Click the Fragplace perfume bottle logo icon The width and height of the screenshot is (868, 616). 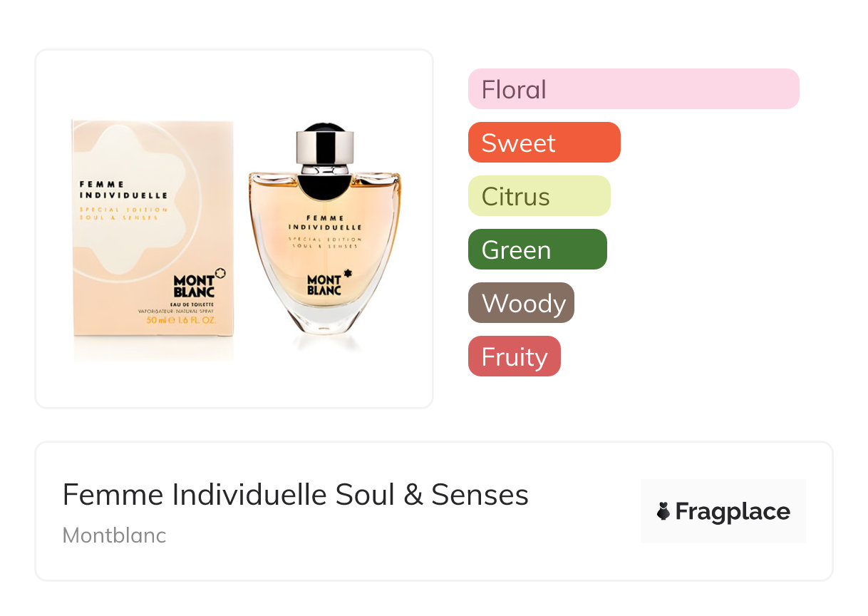click(x=663, y=511)
